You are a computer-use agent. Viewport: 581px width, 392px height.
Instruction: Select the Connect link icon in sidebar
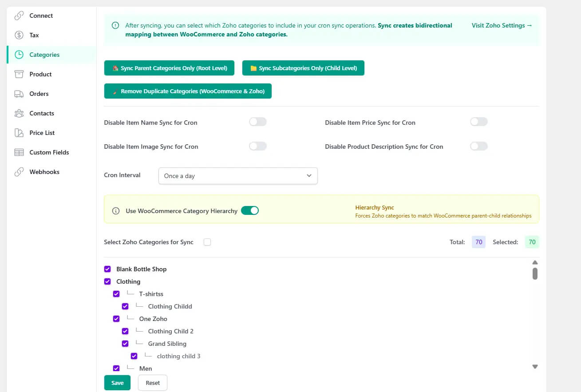pos(18,15)
